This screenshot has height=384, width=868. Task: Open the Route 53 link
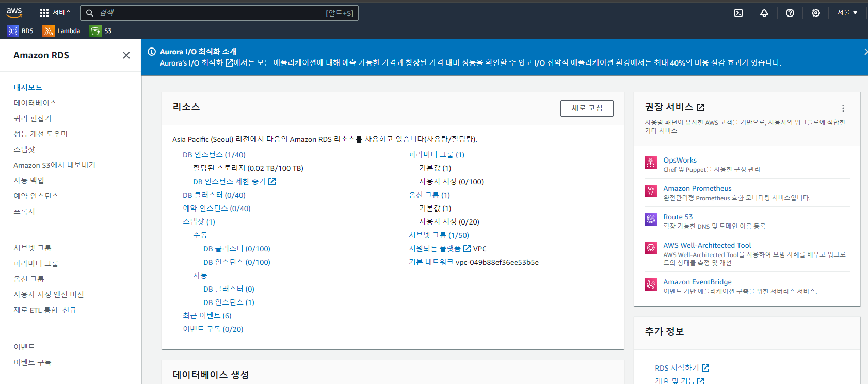pos(678,217)
